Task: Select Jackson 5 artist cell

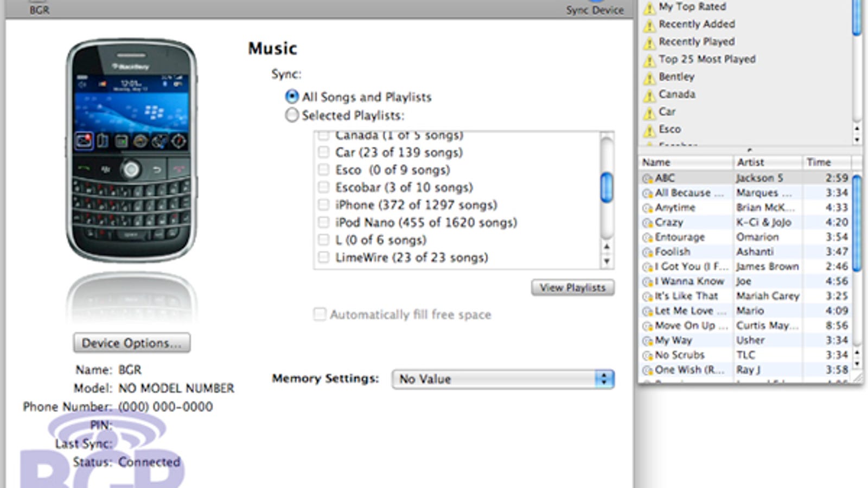Action: (x=767, y=178)
